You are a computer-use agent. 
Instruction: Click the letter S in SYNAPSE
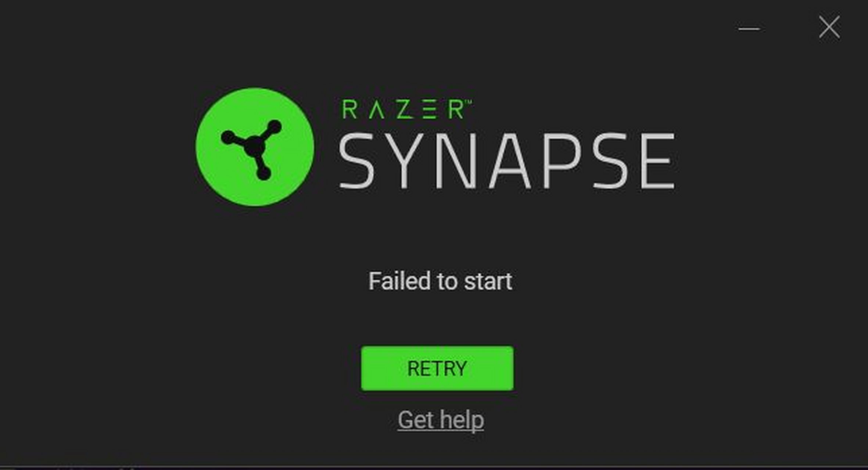tap(356, 161)
